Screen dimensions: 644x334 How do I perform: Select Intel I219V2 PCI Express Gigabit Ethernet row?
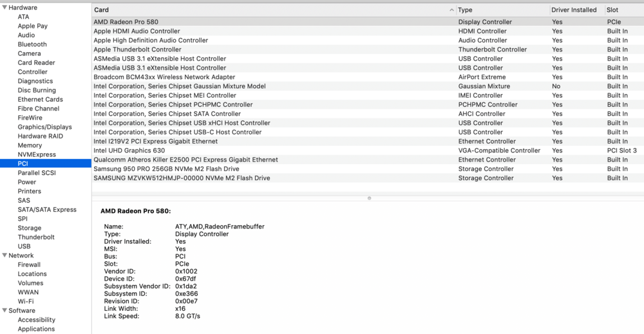click(x=368, y=142)
